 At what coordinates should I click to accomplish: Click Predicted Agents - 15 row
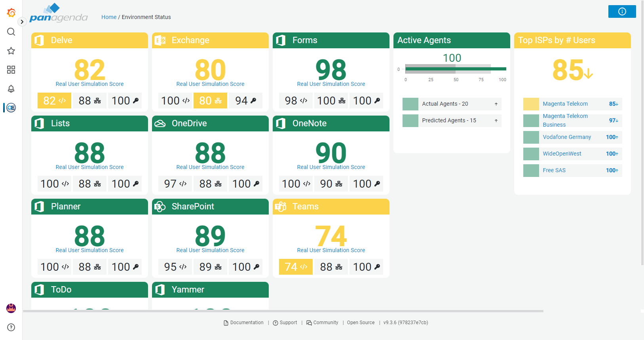pos(452,120)
